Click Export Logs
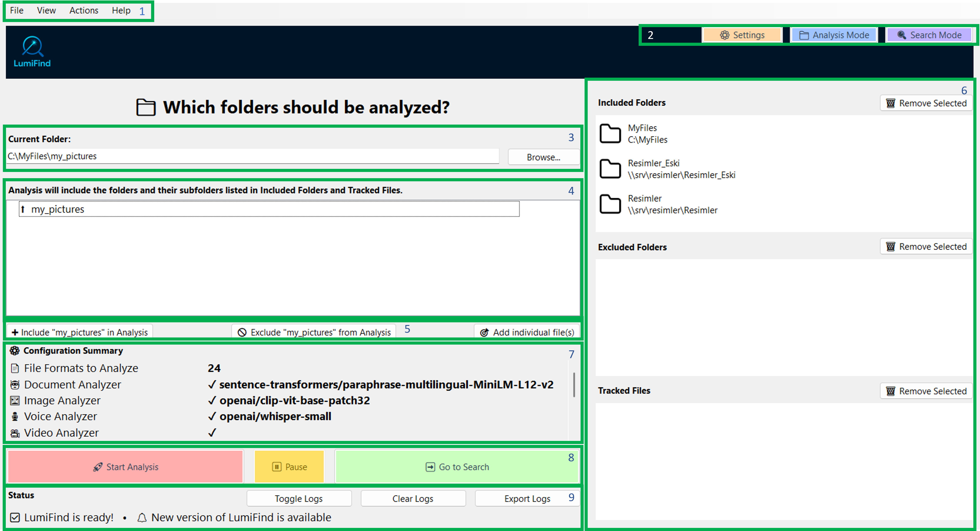980x531 pixels. pos(527,499)
